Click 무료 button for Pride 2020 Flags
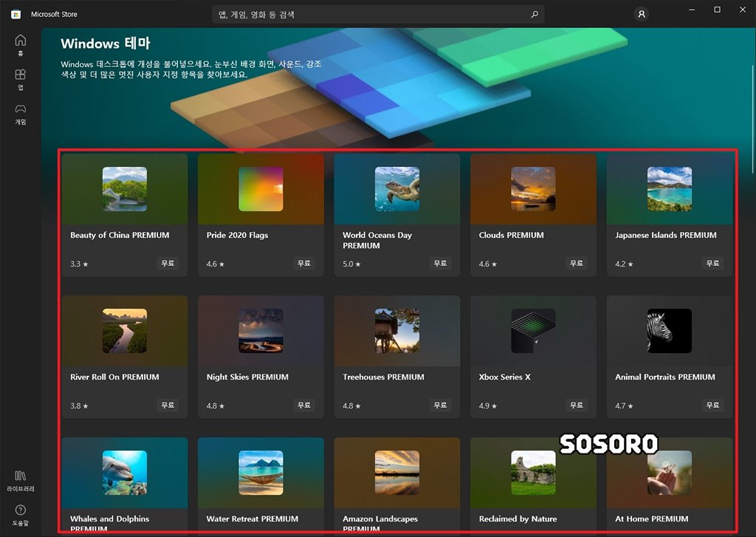 tap(304, 264)
